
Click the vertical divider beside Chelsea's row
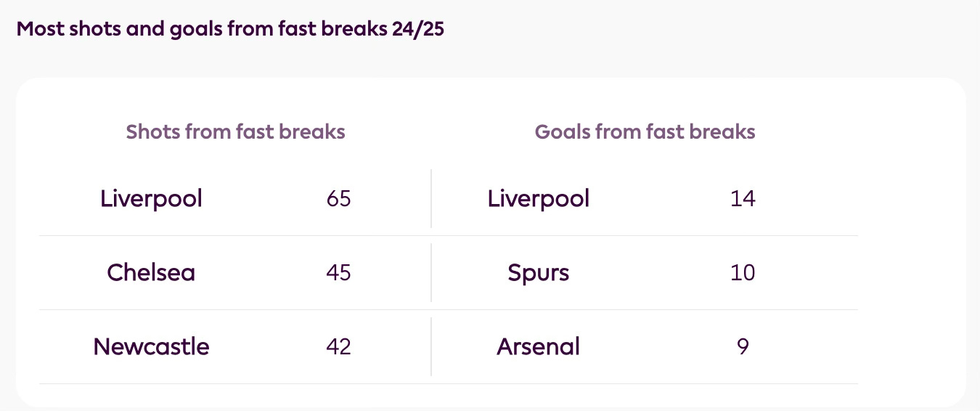[431, 272]
